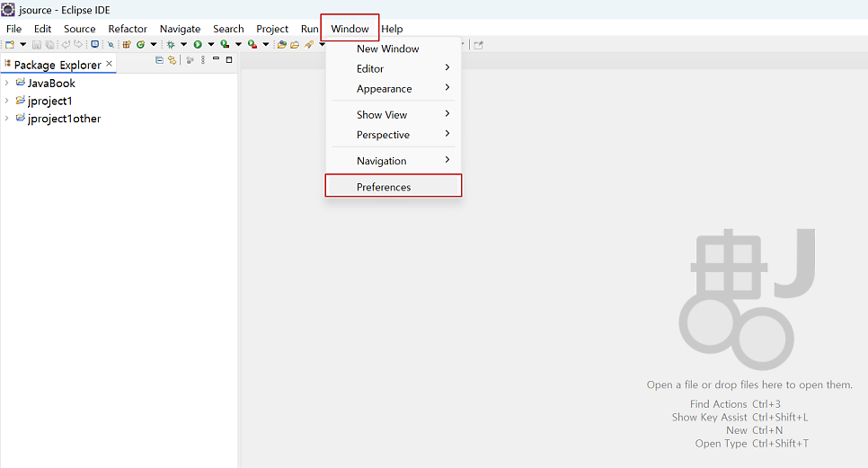Open the Navigation submenu
The width and height of the screenshot is (868, 468).
click(x=393, y=161)
